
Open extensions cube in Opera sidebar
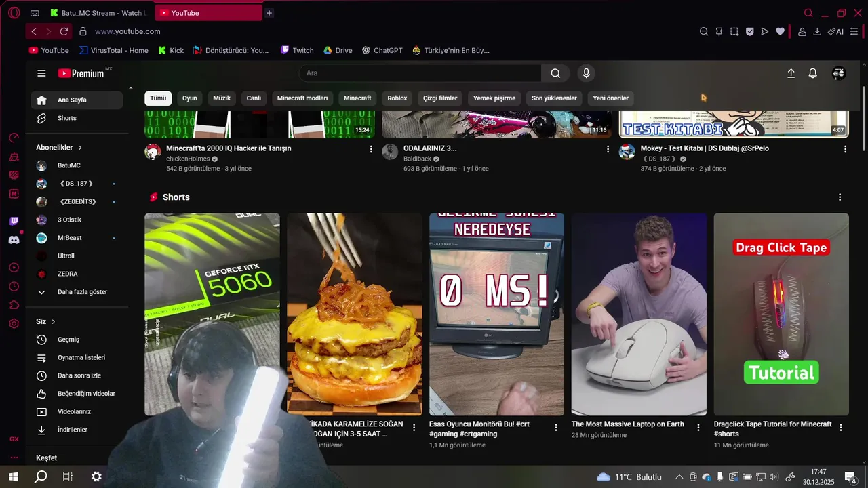14,305
